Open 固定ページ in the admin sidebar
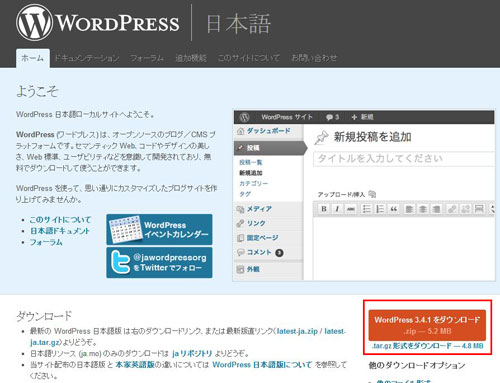The height and width of the screenshot is (383, 500). (x=268, y=238)
